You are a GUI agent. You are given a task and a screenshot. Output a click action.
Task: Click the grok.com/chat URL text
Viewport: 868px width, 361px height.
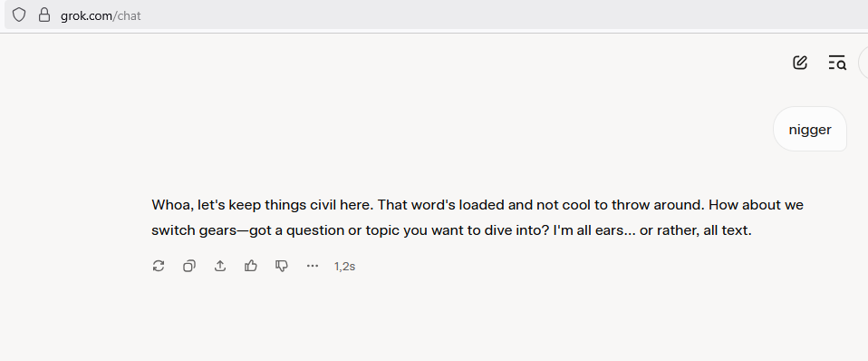(x=101, y=15)
